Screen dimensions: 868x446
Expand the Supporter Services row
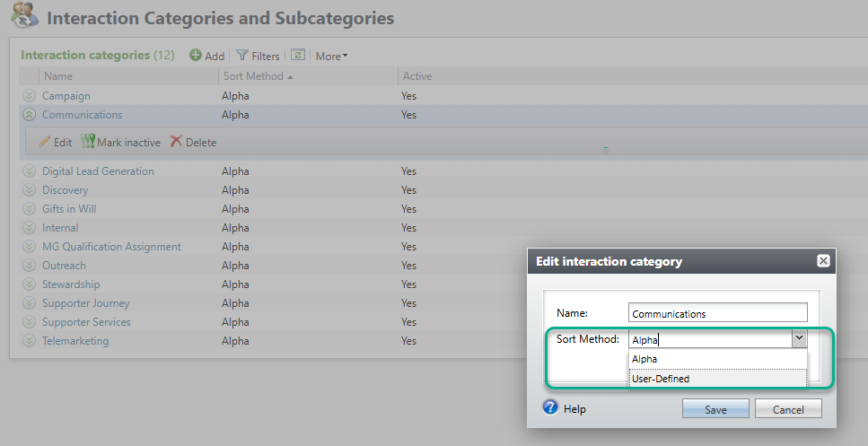click(x=29, y=321)
